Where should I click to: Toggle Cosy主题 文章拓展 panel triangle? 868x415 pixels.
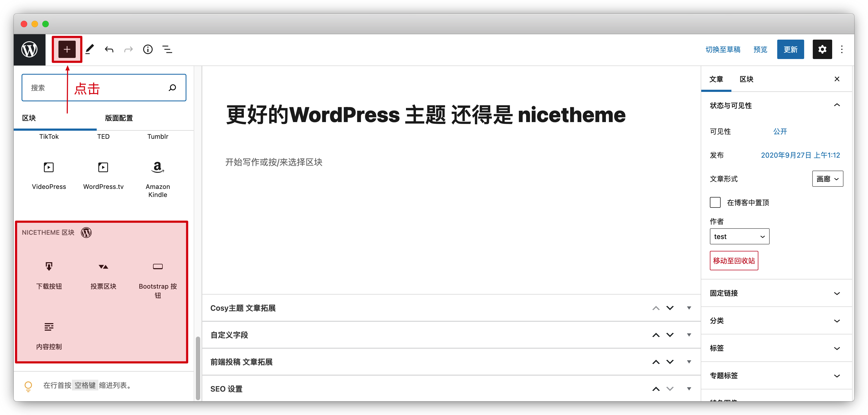click(x=689, y=308)
